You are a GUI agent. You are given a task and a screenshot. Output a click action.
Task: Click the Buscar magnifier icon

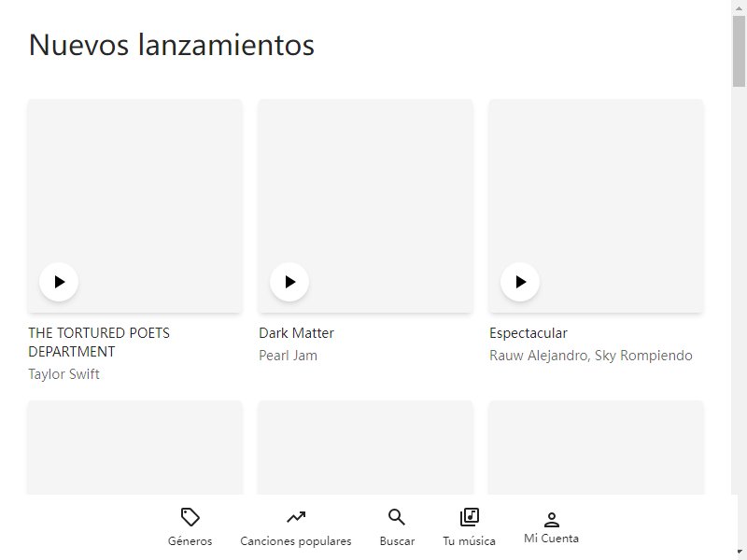(x=397, y=517)
